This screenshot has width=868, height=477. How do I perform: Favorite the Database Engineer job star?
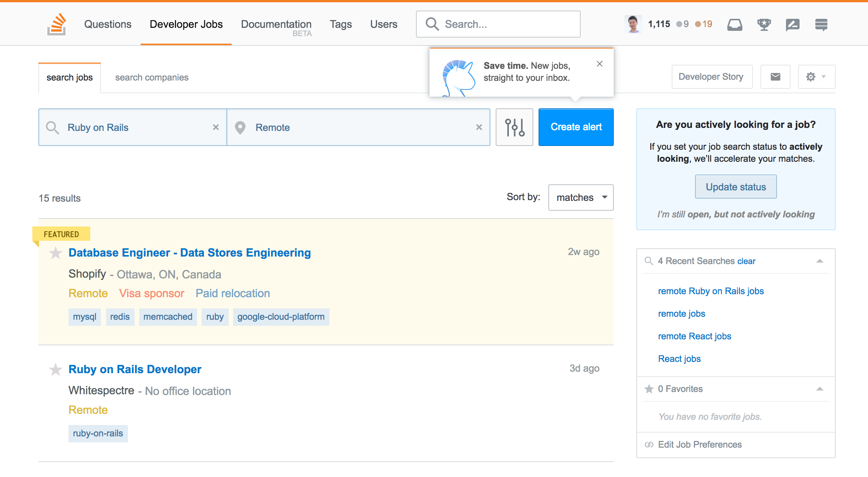click(x=56, y=253)
